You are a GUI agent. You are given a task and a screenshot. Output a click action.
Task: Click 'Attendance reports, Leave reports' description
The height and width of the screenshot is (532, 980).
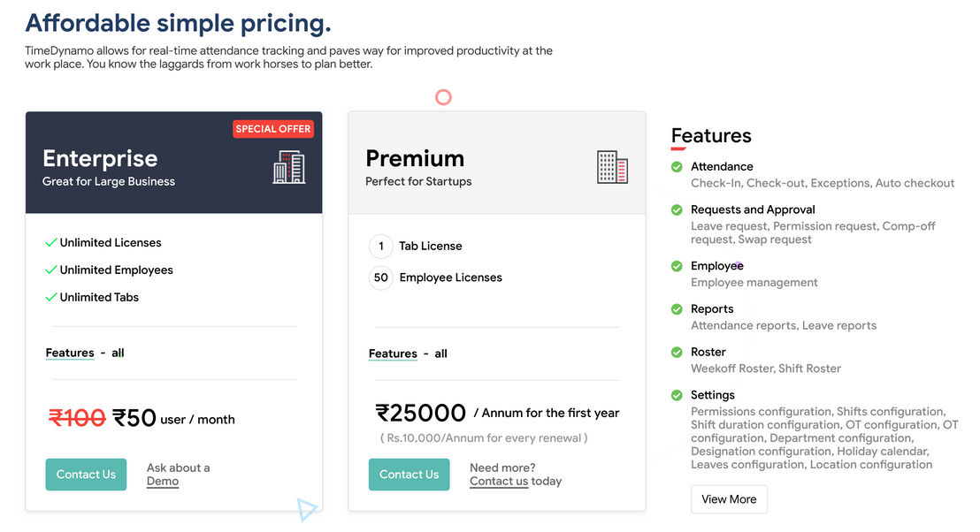pos(784,325)
